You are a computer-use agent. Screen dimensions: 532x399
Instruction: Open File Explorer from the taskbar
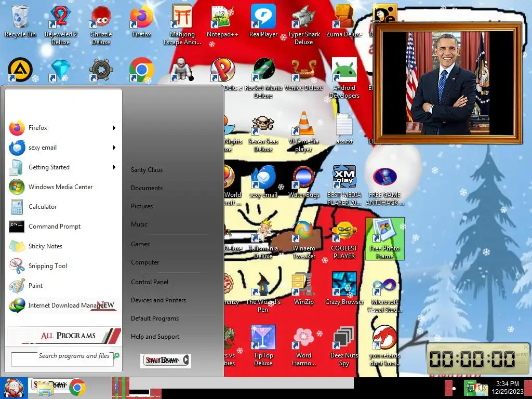click(x=45, y=389)
